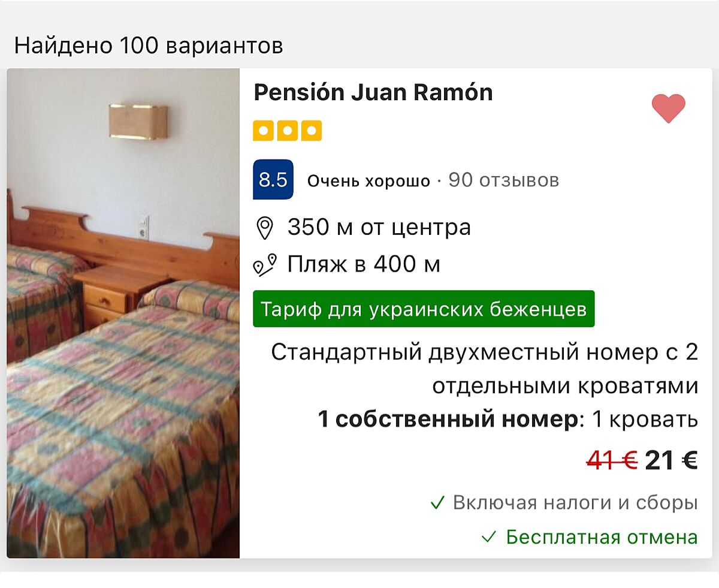Click the checkmark next to taxes included
719x588 pixels.
tap(438, 503)
